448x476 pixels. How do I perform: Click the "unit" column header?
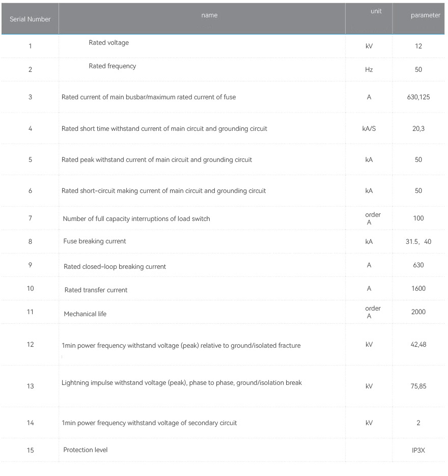[x=376, y=11]
